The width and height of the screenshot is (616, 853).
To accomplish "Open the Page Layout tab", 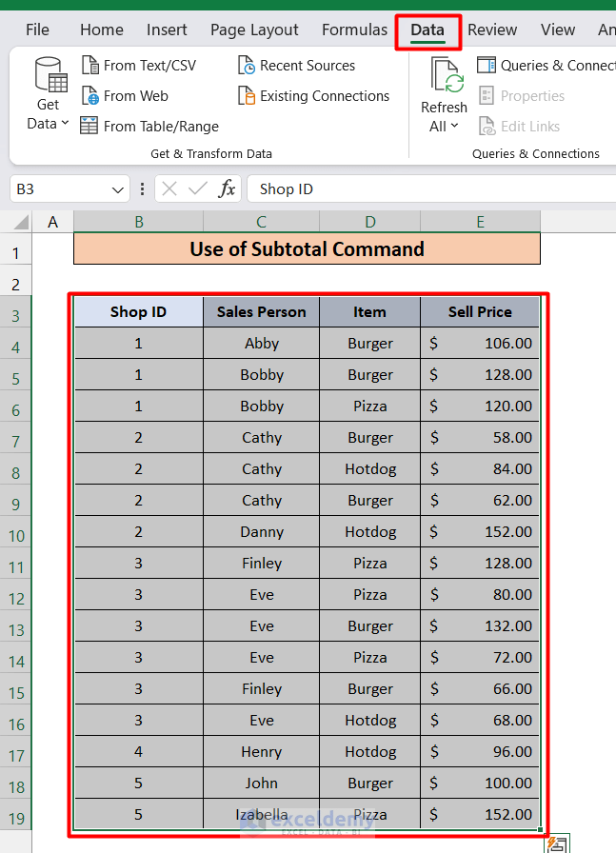I will [x=254, y=30].
